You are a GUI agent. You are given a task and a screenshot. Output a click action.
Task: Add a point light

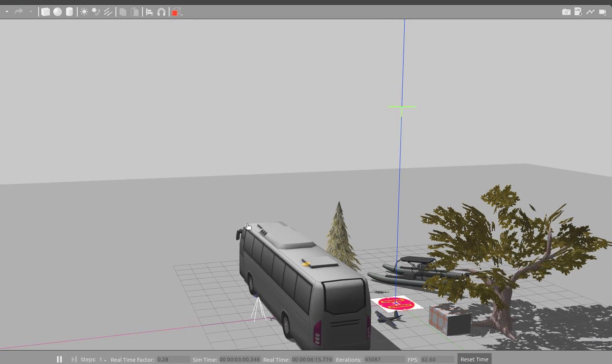pyautogui.click(x=84, y=12)
